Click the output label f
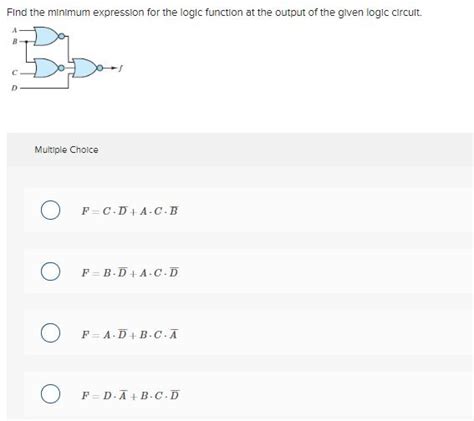The height and width of the screenshot is (421, 474). click(x=121, y=68)
